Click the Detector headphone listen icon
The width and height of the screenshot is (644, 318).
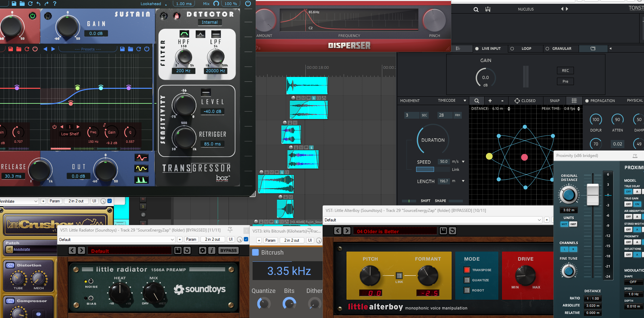click(x=164, y=16)
